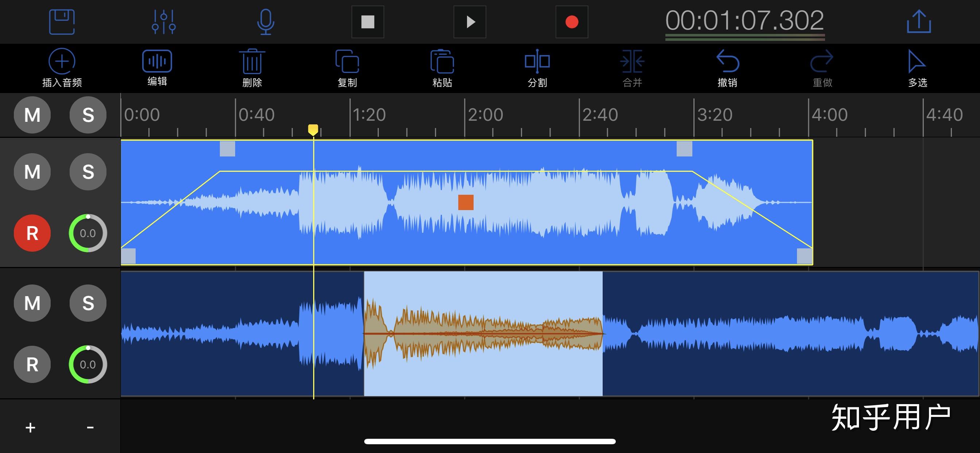Tap the orange center handle of first clip

(466, 202)
